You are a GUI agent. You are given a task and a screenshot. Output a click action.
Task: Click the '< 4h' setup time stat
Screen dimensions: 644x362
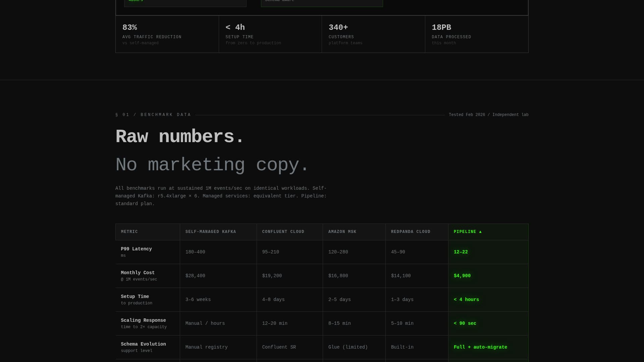(270, 34)
